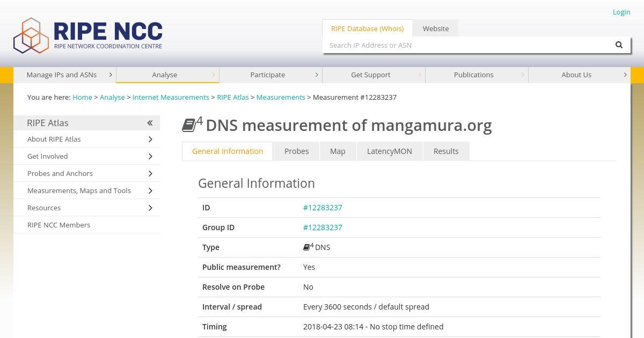Go to Analyse breadcrumb link
Screen dimensions: 644x338
[x=112, y=97]
